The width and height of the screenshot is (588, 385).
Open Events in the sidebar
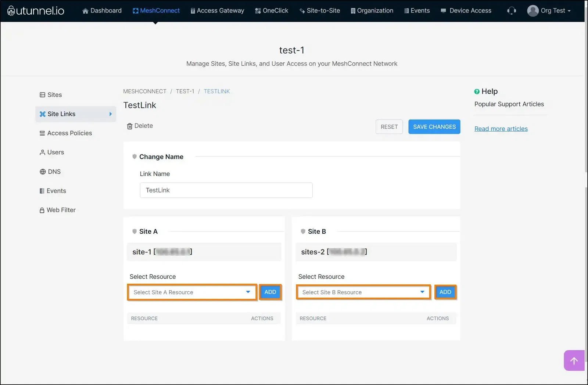53,191
